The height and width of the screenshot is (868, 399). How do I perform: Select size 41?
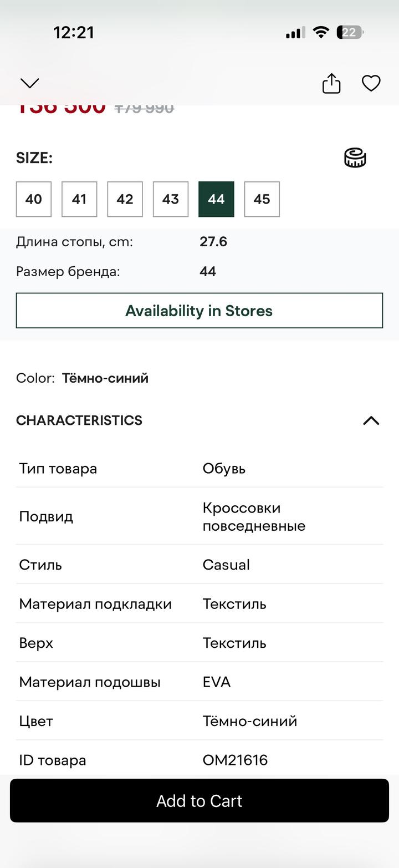[79, 199]
